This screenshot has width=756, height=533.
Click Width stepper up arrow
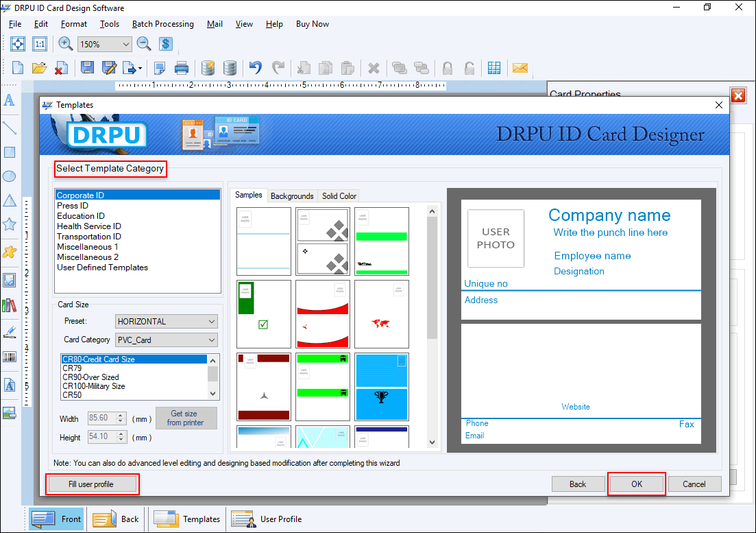click(x=121, y=415)
